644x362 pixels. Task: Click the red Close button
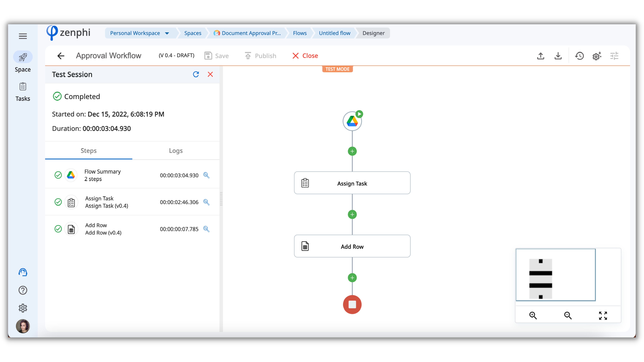click(305, 56)
